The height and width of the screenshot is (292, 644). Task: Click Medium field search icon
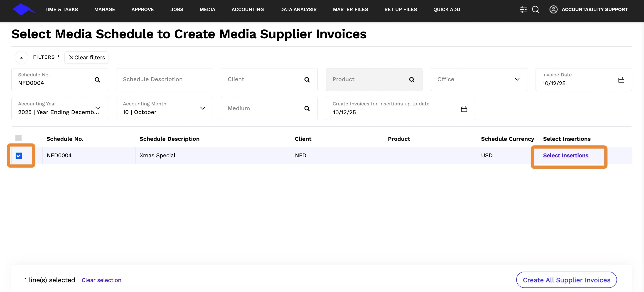click(x=307, y=108)
